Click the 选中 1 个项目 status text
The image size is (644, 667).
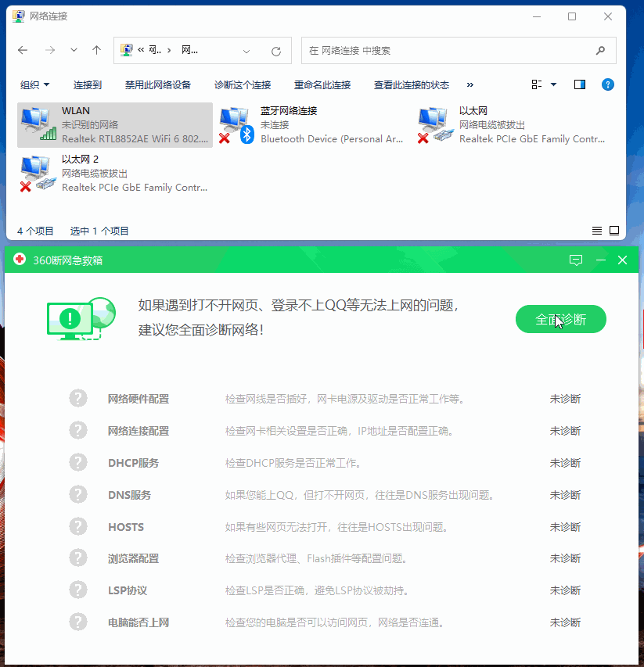point(99,231)
